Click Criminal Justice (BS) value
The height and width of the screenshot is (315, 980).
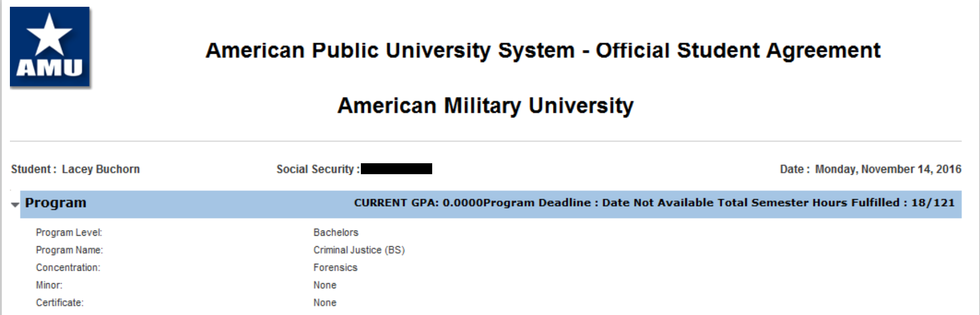(359, 250)
